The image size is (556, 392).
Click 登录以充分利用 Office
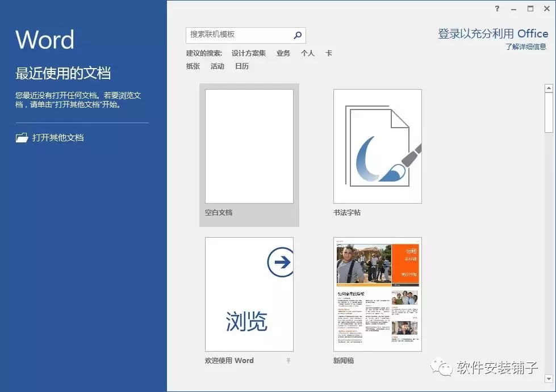click(493, 33)
